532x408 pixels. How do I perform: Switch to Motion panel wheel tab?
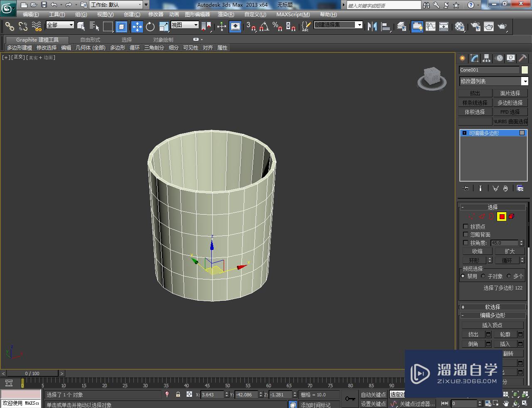coord(499,58)
